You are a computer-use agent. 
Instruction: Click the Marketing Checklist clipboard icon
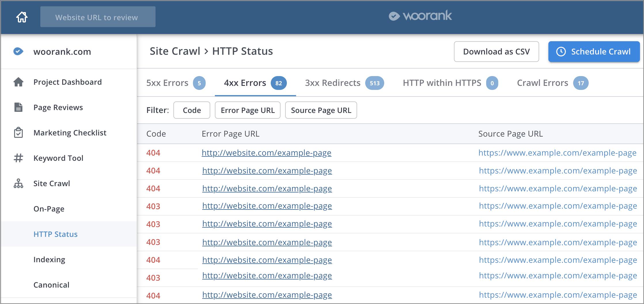18,133
